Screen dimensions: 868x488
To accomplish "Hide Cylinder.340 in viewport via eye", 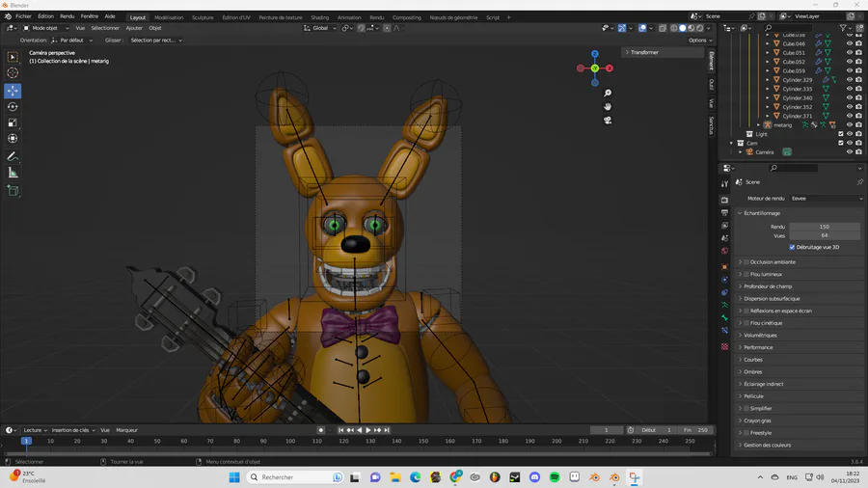I will pyautogui.click(x=849, y=98).
